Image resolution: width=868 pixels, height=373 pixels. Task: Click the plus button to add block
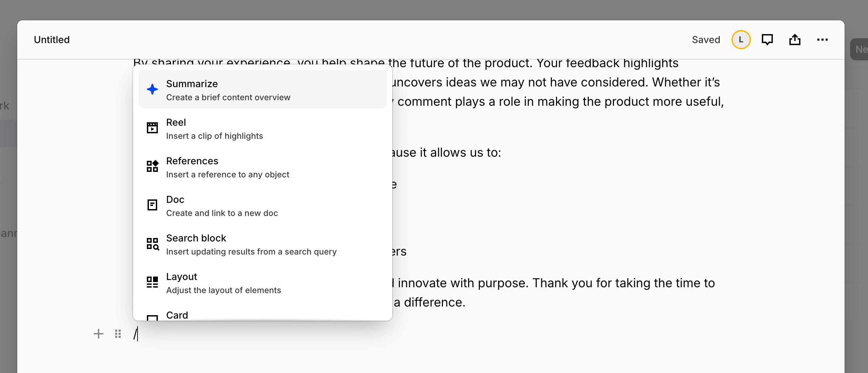click(98, 334)
